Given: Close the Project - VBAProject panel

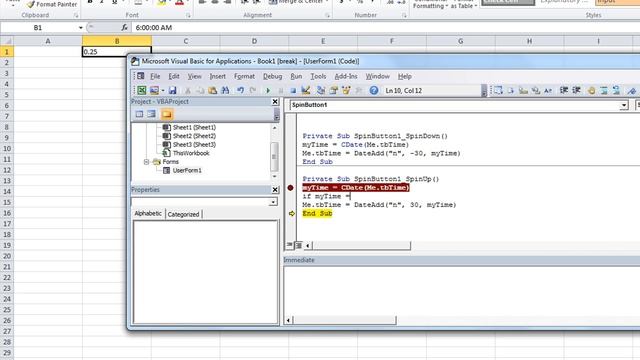Looking at the screenshot, I should point(275,102).
